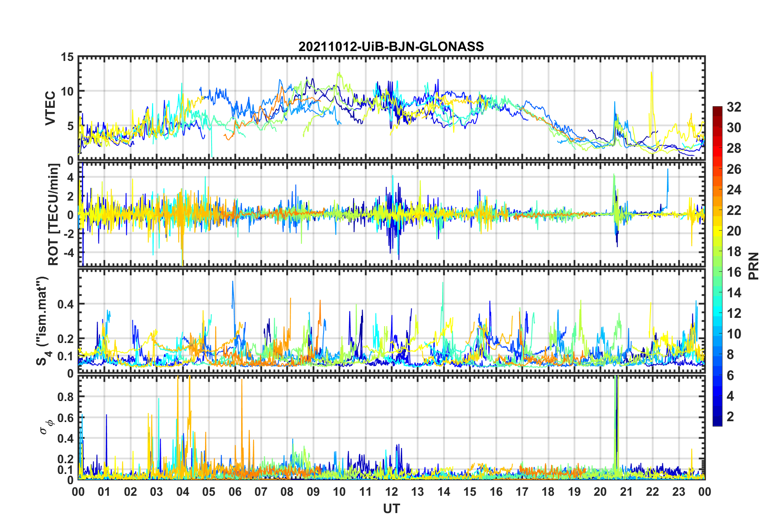Image resolution: width=783 pixels, height=532 pixels.
Task: Click colorbar tick label 24
Action: pyautogui.click(x=734, y=189)
